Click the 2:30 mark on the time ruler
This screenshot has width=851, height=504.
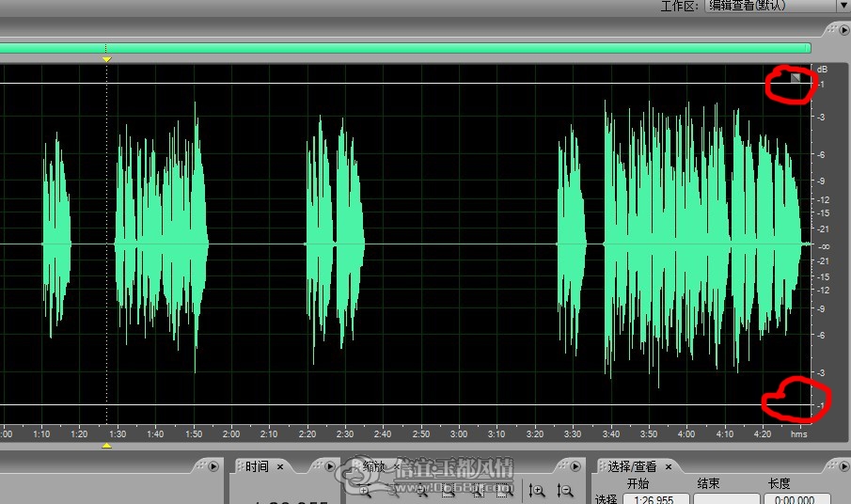click(x=345, y=434)
